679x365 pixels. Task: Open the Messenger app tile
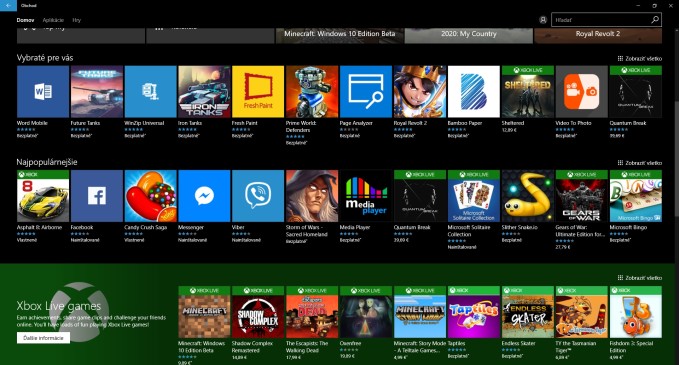click(204, 196)
